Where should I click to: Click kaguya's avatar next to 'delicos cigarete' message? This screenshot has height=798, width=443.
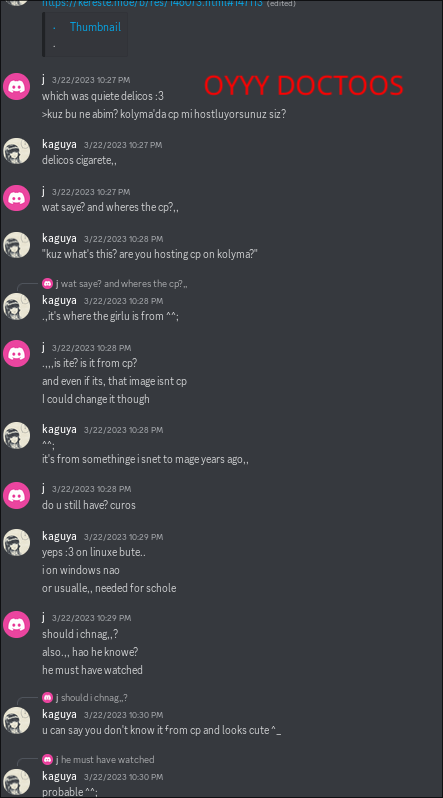[x=16, y=151]
